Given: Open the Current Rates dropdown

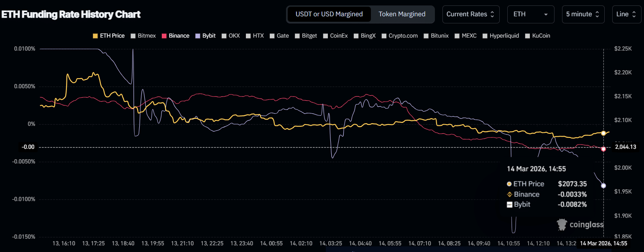Looking at the screenshot, I should coord(470,14).
